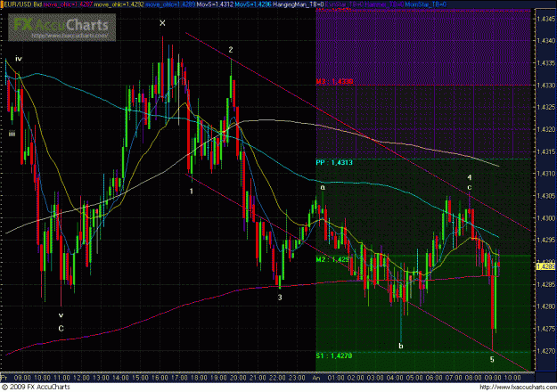Click the EUR/USD Bid symbol label
Viewport: 557px width, 392px height.
coord(21,4)
